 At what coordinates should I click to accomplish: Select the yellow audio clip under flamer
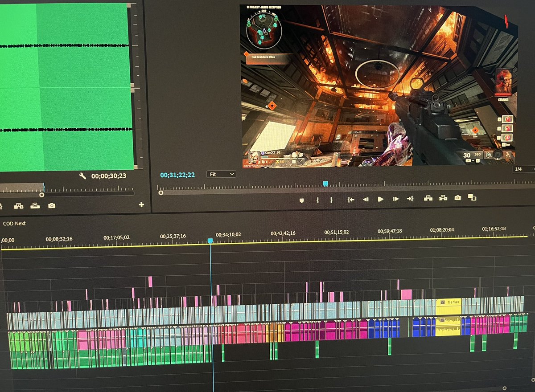[449, 326]
